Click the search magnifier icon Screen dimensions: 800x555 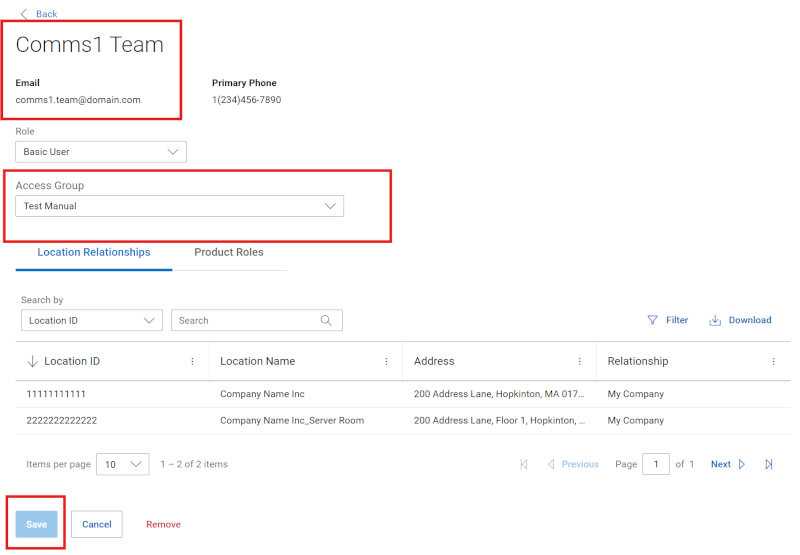click(x=326, y=321)
